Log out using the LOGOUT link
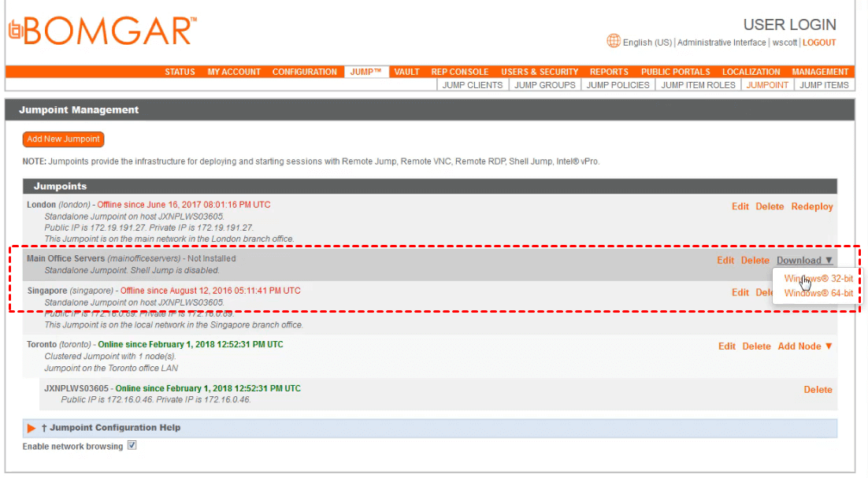 pyautogui.click(x=819, y=43)
